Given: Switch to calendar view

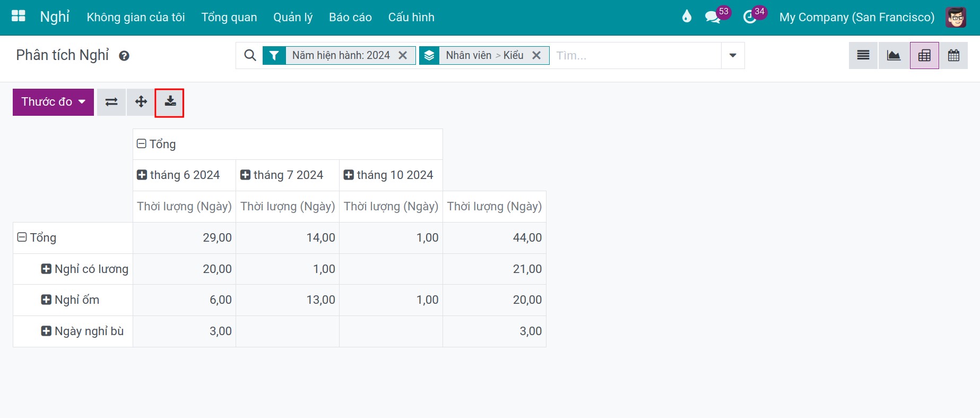Looking at the screenshot, I should (x=953, y=55).
